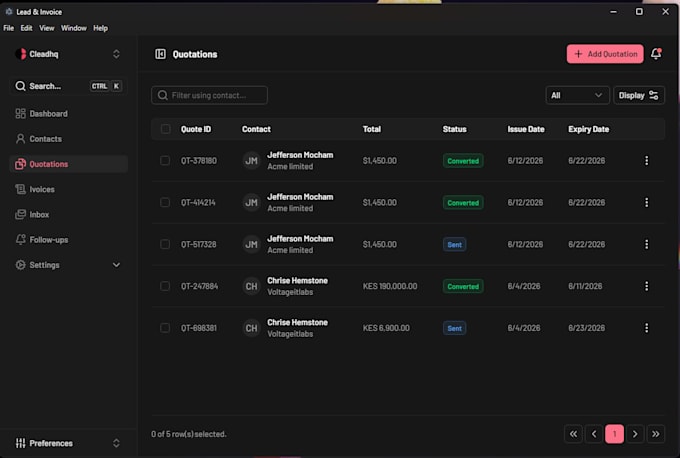This screenshot has width=680, height=458.
Task: Open the sidebar Search box
Action: point(68,86)
